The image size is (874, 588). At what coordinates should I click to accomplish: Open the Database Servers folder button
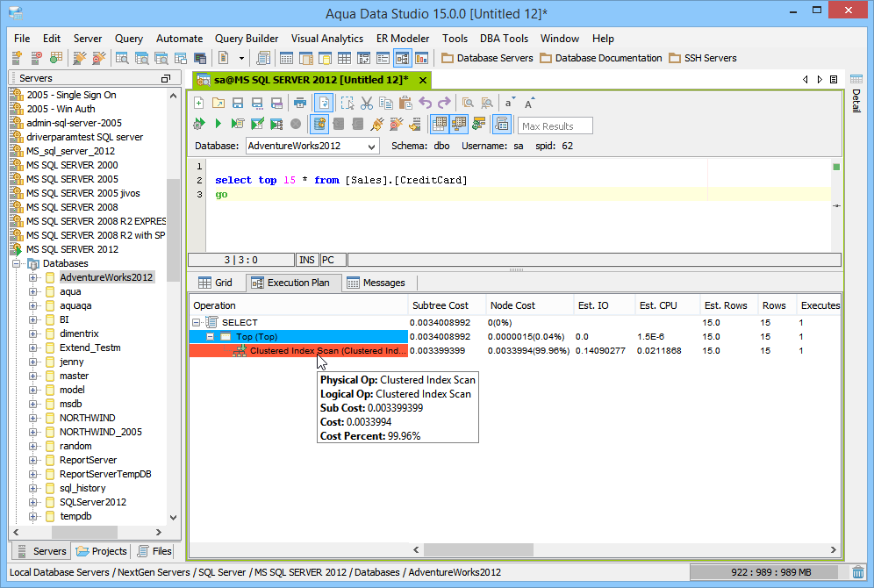[x=487, y=58]
